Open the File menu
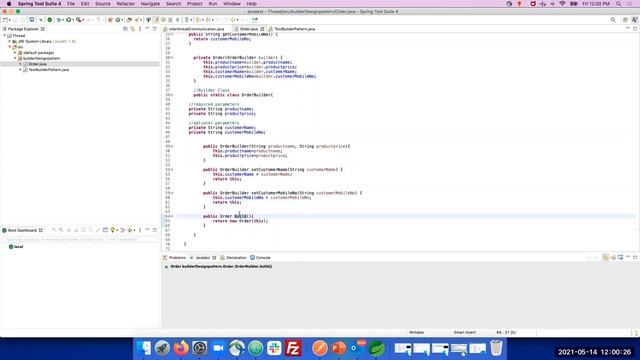640x360 pixels. click(x=71, y=4)
